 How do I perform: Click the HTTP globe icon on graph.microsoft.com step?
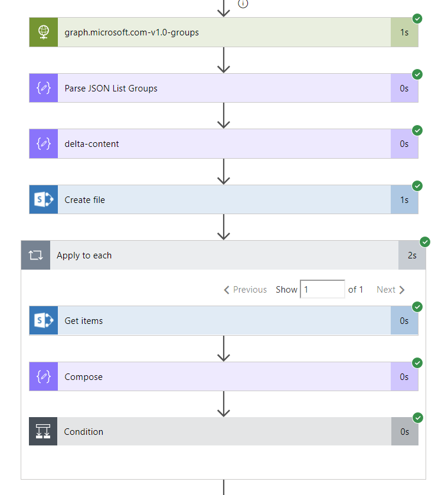(x=44, y=32)
